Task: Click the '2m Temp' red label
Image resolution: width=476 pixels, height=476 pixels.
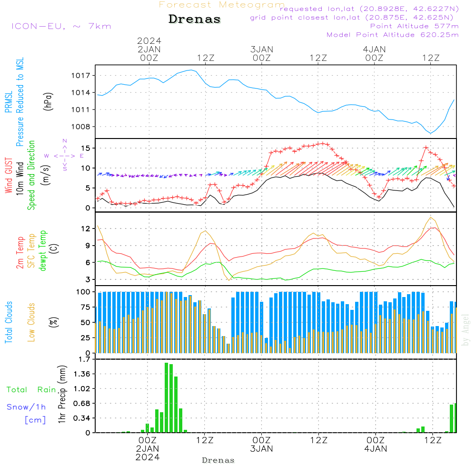Action: (x=20, y=253)
